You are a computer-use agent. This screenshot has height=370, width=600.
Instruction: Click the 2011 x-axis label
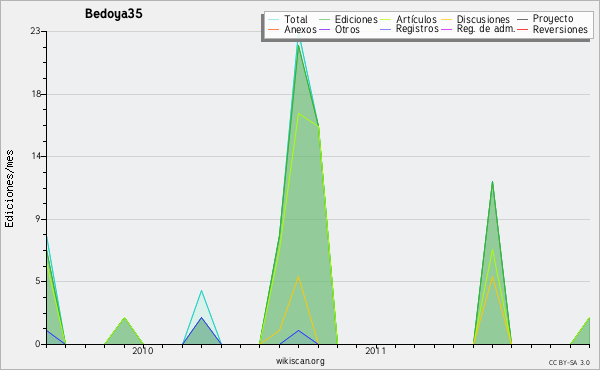(x=375, y=351)
